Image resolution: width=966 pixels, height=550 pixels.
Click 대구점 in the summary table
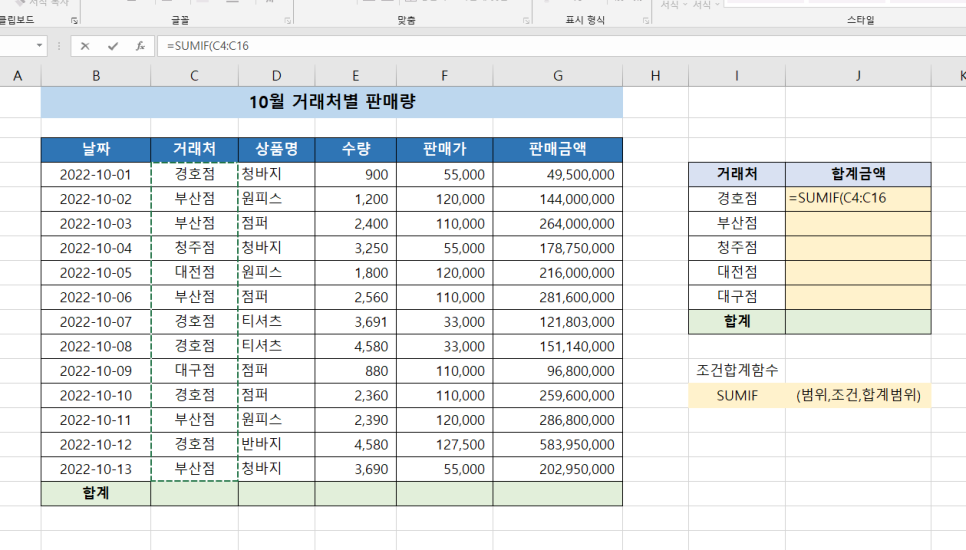[737, 297]
